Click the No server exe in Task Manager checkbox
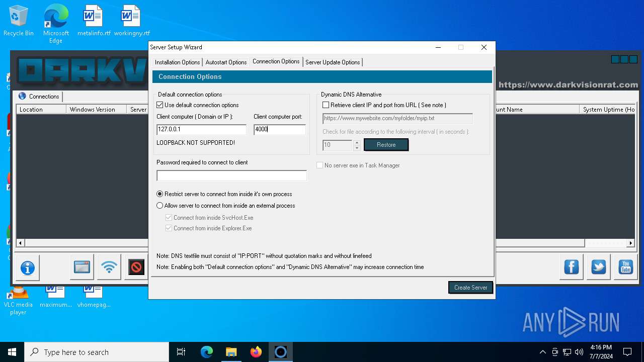 (319, 165)
